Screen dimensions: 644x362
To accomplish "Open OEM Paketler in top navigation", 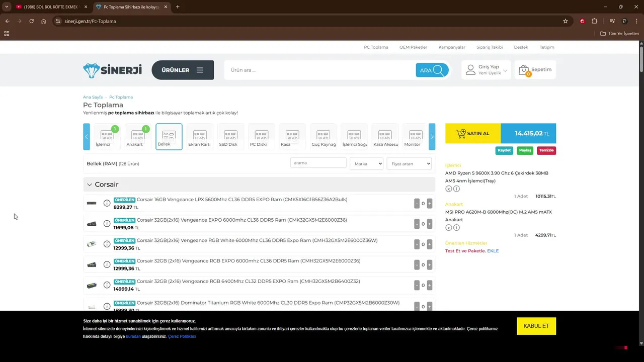I will coord(413,47).
